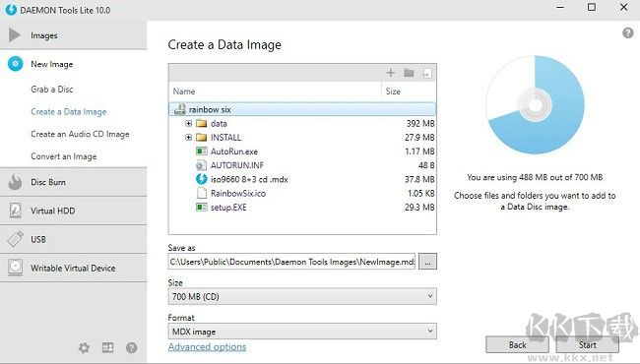640x364 pixels.
Task: Close the DAEMON Tools window
Action: [623, 7]
